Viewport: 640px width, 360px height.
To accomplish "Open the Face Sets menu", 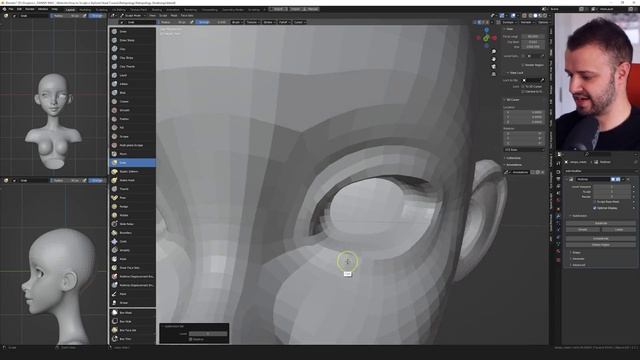I will (x=187, y=16).
